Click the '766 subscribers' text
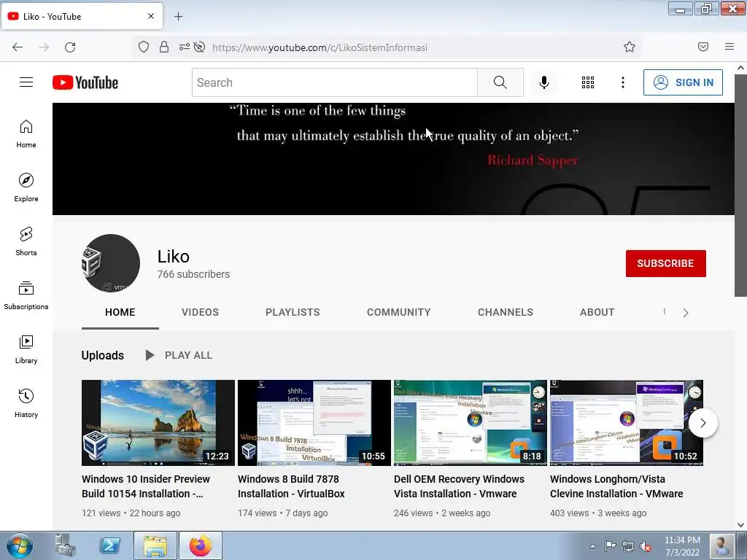The width and height of the screenshot is (747, 560). click(x=193, y=274)
